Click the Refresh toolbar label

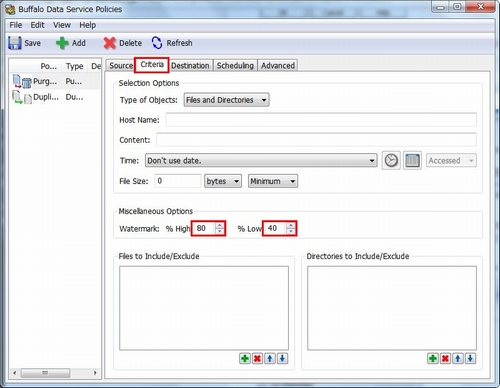[179, 43]
